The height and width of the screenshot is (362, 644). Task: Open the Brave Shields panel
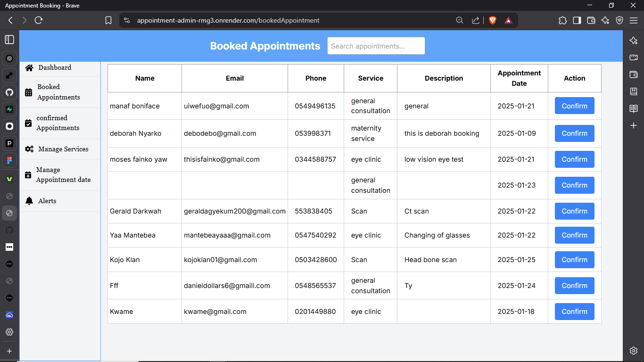tap(492, 20)
